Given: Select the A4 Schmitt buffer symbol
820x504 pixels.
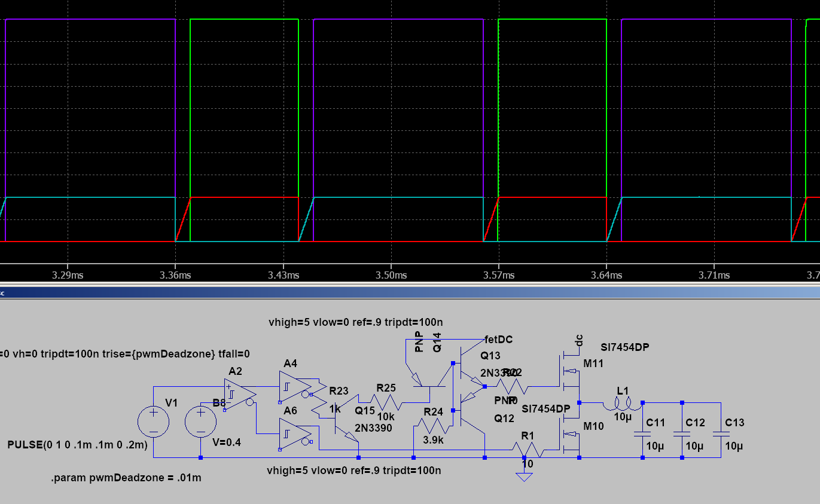Looking at the screenshot, I should (295, 385).
